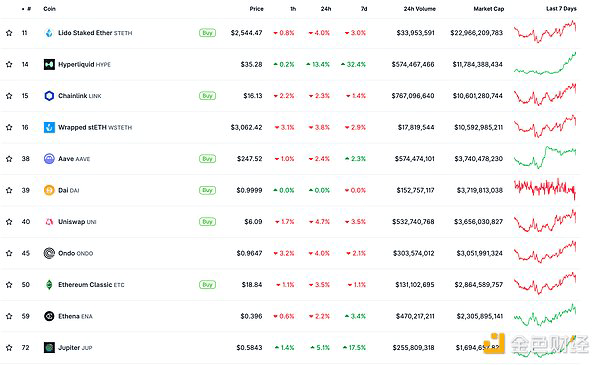Sort by 24h Volume column header

pos(419,8)
